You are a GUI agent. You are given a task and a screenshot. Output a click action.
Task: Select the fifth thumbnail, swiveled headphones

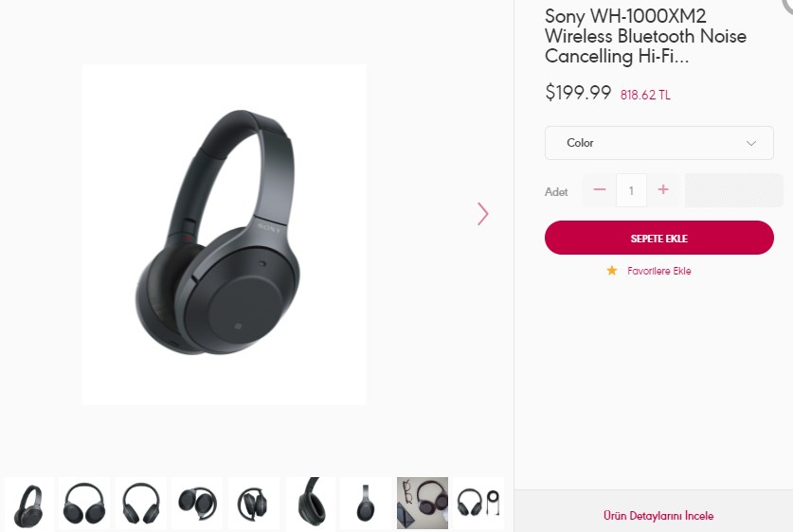coord(254,503)
